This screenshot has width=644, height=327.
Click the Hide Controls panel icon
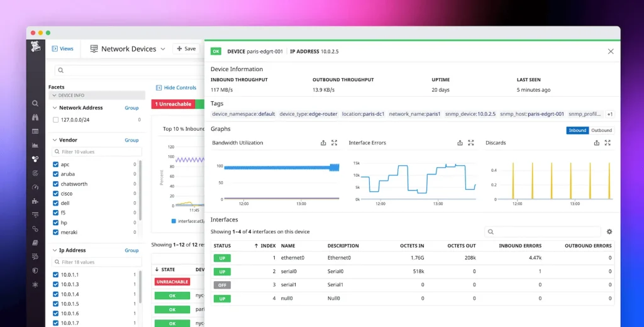pos(159,87)
